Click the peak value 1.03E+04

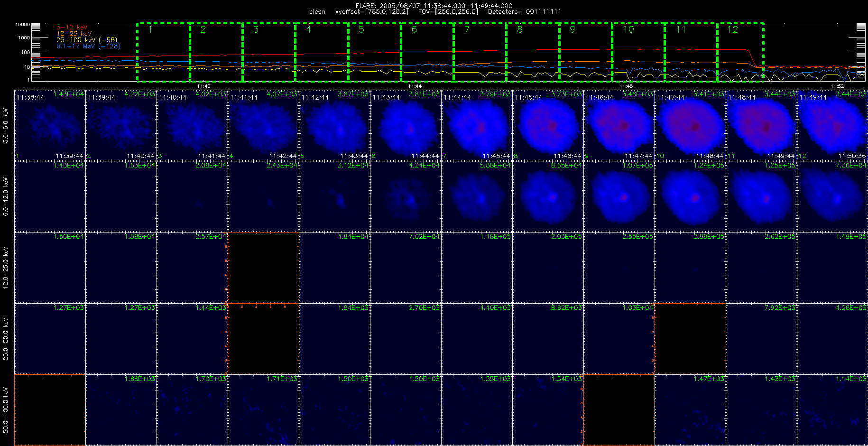tap(638, 307)
